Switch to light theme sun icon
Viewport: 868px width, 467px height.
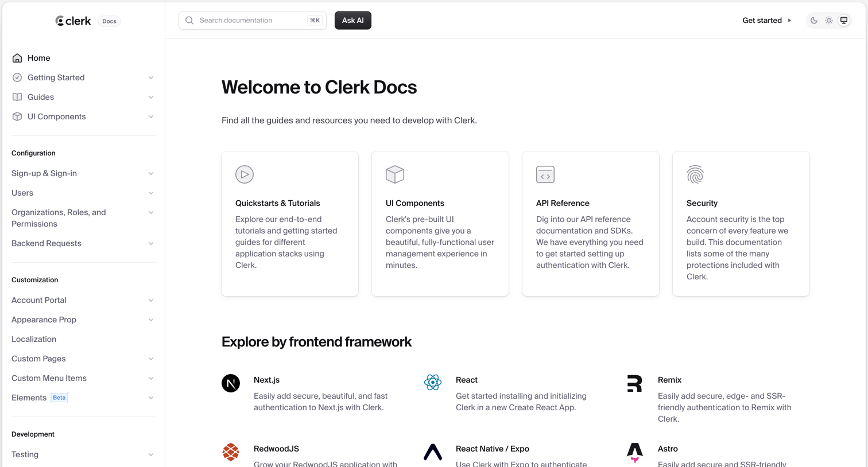pyautogui.click(x=829, y=20)
